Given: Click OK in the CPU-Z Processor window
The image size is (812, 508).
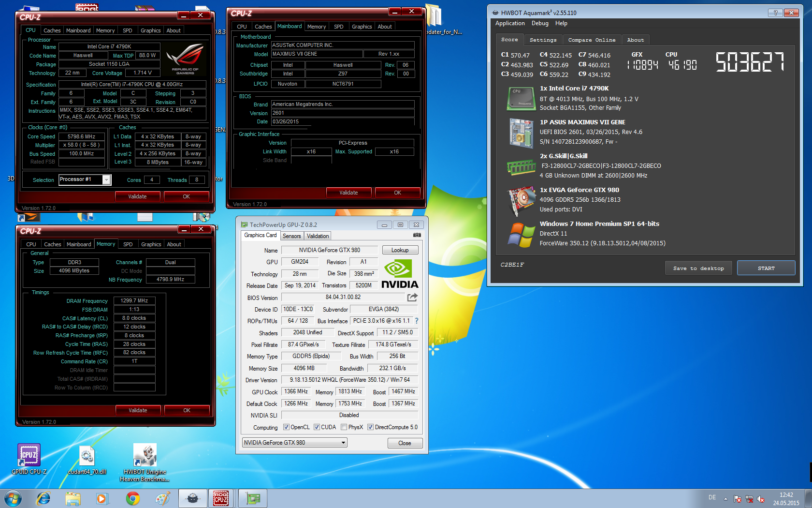Looking at the screenshot, I should click(186, 196).
